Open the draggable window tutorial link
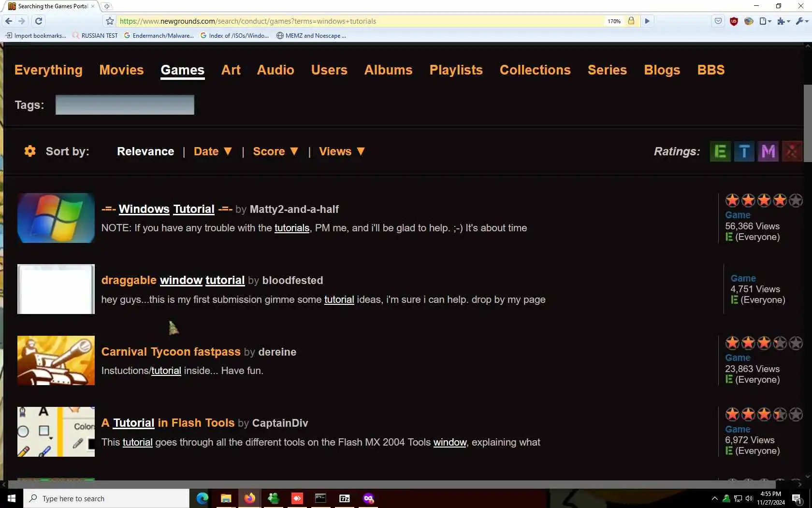The width and height of the screenshot is (812, 508). (173, 280)
